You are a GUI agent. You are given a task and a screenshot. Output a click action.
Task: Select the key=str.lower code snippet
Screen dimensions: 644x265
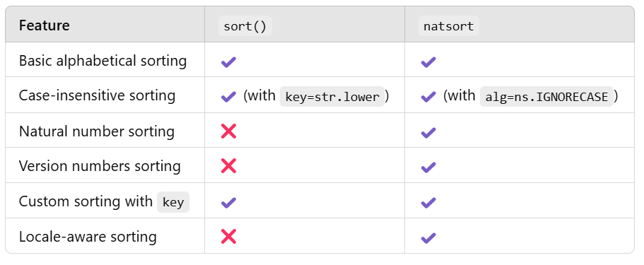click(332, 97)
